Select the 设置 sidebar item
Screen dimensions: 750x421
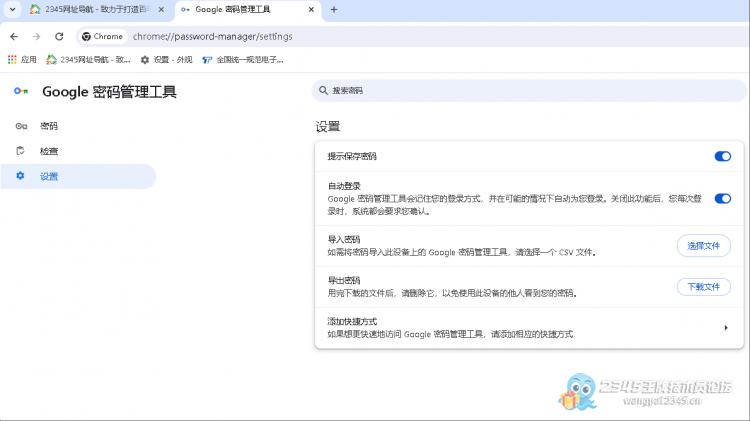coord(78,177)
